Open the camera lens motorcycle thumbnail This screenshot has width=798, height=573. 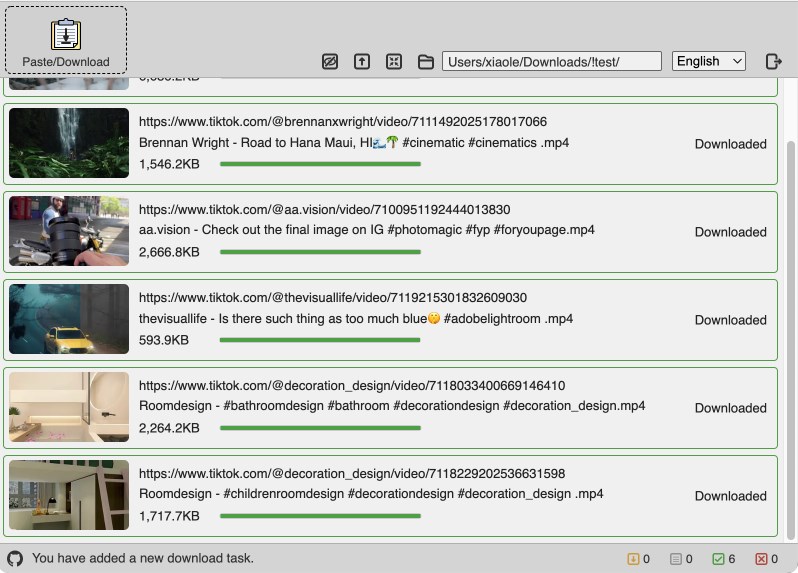click(x=69, y=231)
